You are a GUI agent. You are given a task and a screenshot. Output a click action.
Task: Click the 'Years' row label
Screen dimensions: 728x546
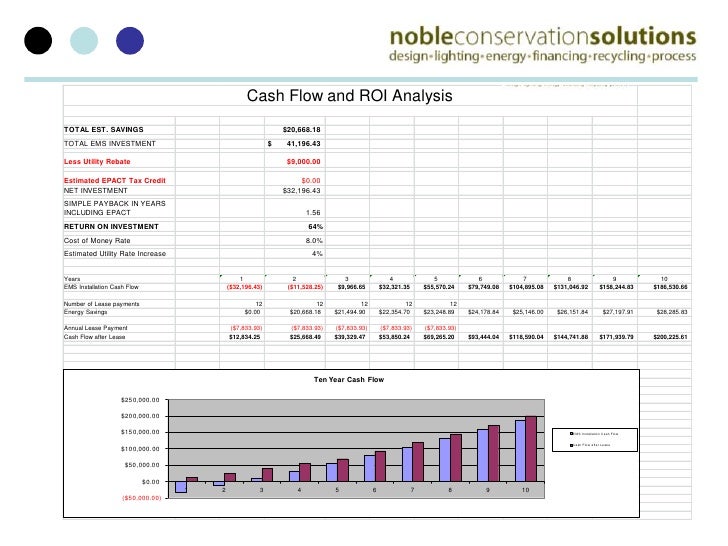tap(72, 279)
